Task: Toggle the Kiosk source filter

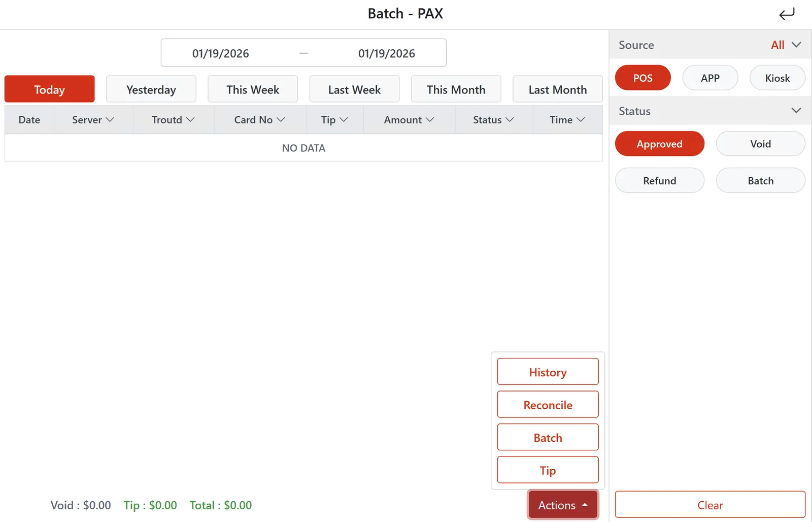Action: click(x=777, y=78)
